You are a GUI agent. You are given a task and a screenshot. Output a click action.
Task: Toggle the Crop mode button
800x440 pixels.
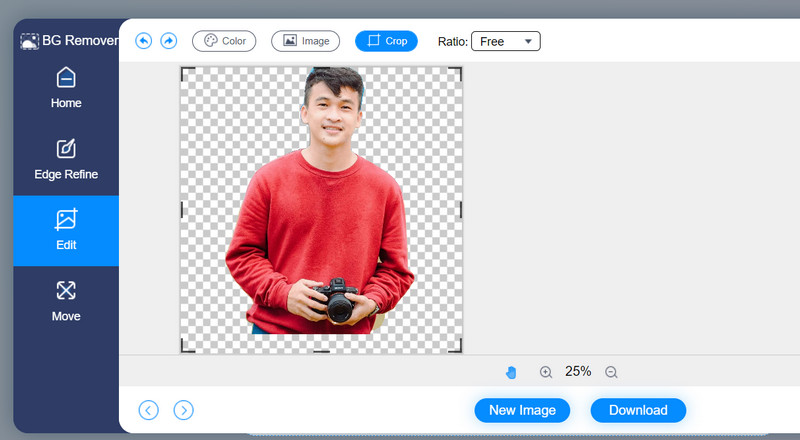click(386, 41)
